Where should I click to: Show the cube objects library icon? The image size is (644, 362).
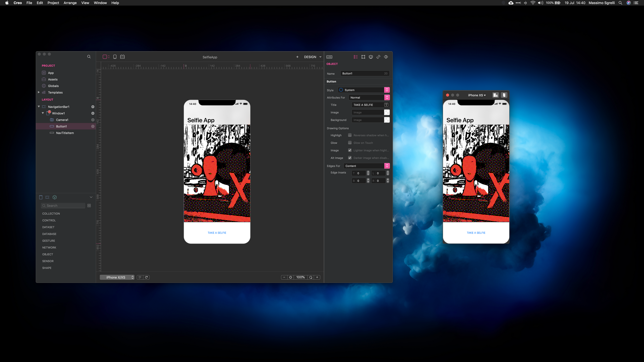[x=54, y=197]
